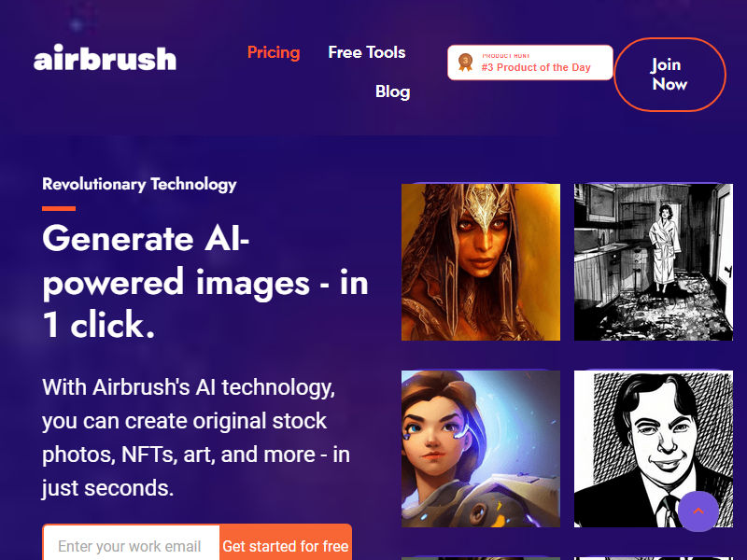Click the orange underline accent bar
The image size is (747, 560).
pos(59,208)
